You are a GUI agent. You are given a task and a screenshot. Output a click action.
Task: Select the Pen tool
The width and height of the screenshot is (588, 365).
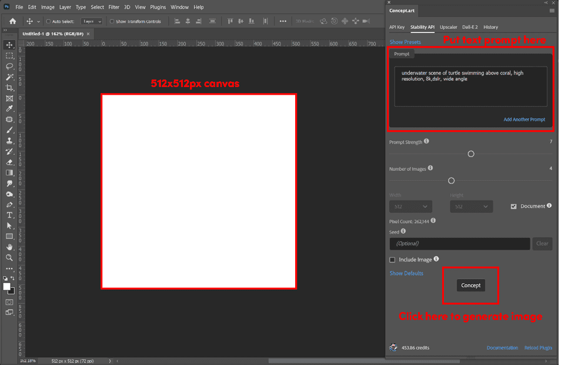[x=9, y=205]
